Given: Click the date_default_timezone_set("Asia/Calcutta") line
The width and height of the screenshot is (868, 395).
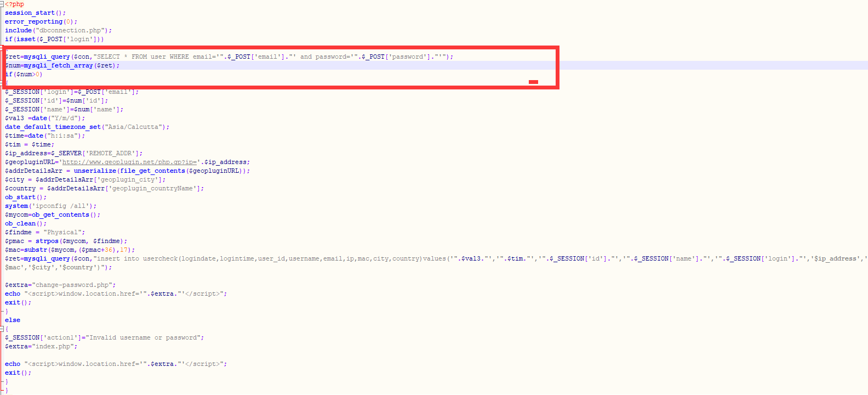Looking at the screenshot, I should pos(87,127).
